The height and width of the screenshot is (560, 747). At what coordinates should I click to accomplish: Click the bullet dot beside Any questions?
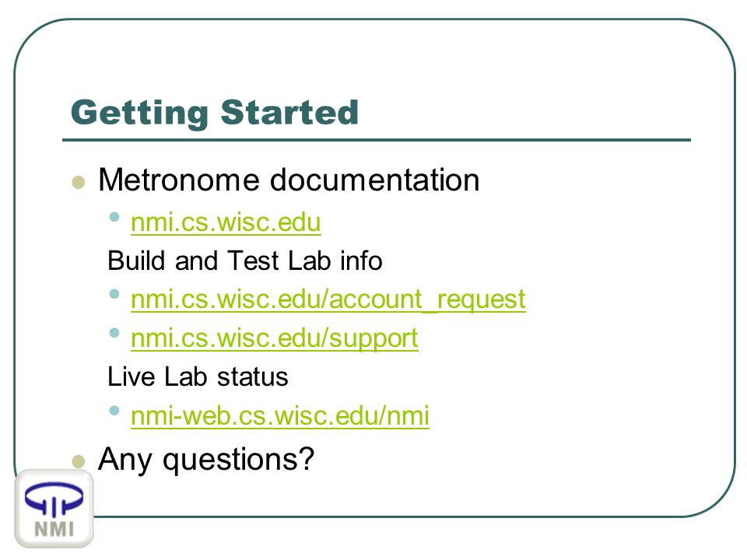click(78, 461)
